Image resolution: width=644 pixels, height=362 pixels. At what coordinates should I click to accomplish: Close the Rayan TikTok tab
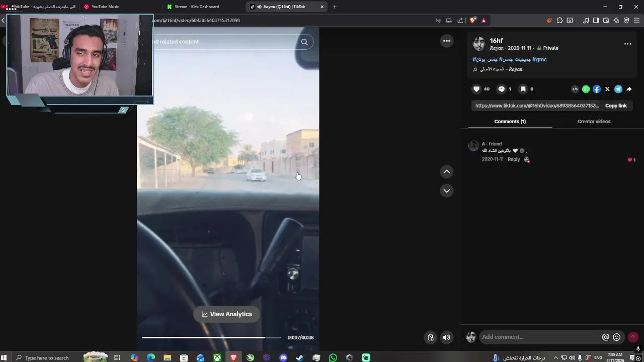point(322,7)
